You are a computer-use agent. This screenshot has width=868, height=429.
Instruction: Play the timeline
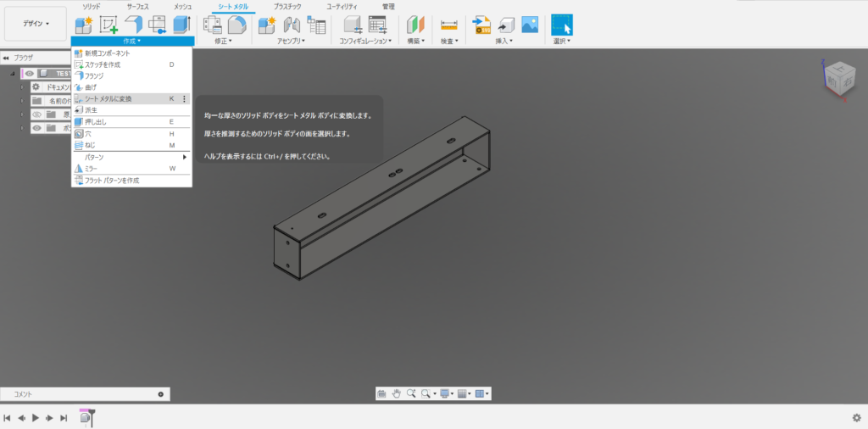(36, 418)
